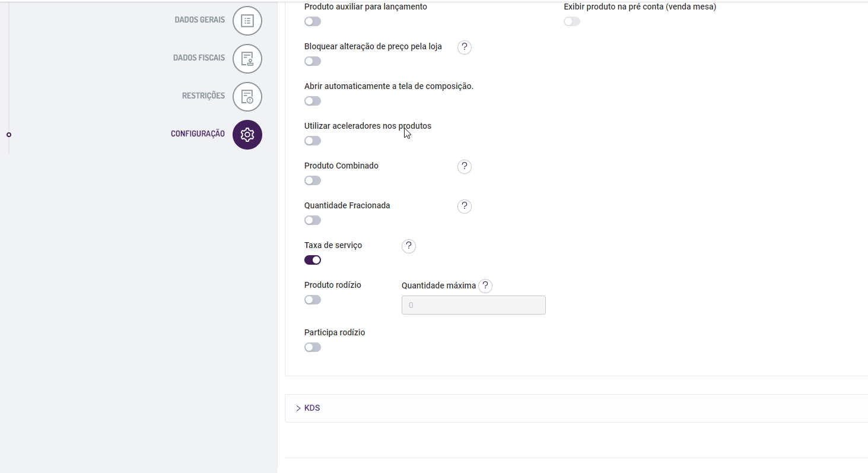The width and height of the screenshot is (868, 473).
Task: Click the Dados Fiscais label
Action: tap(199, 58)
